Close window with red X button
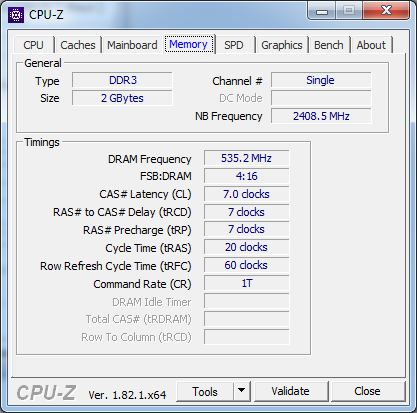 [386, 11]
